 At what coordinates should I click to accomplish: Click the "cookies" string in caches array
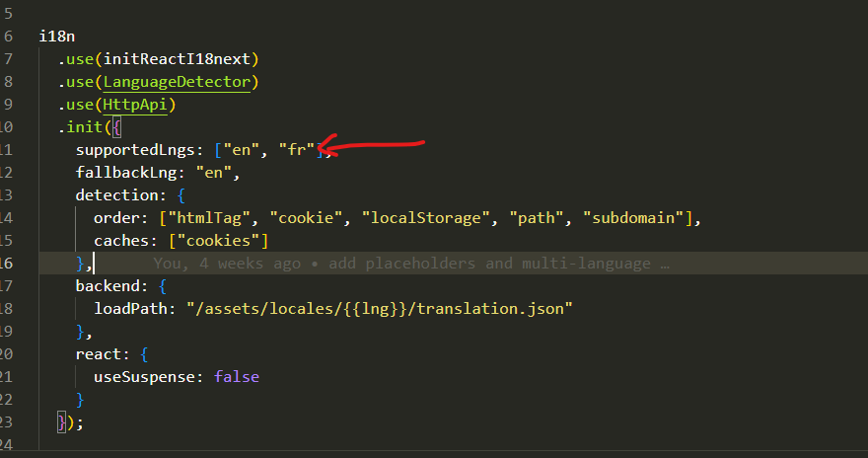(217, 241)
